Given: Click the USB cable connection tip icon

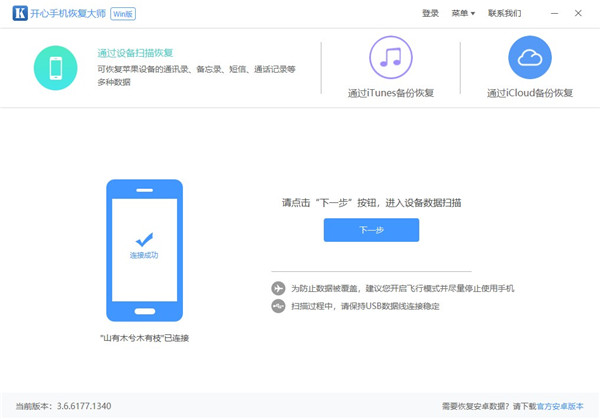Looking at the screenshot, I should point(278,306).
